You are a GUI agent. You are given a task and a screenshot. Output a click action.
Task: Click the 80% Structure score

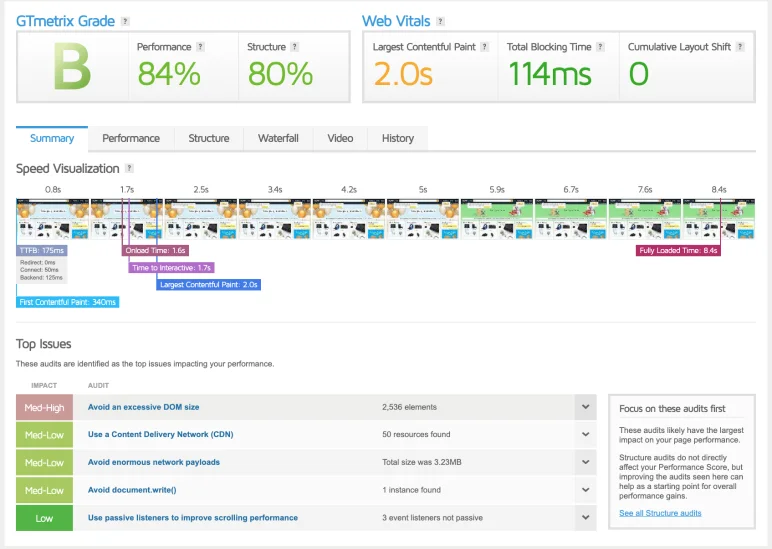point(280,74)
